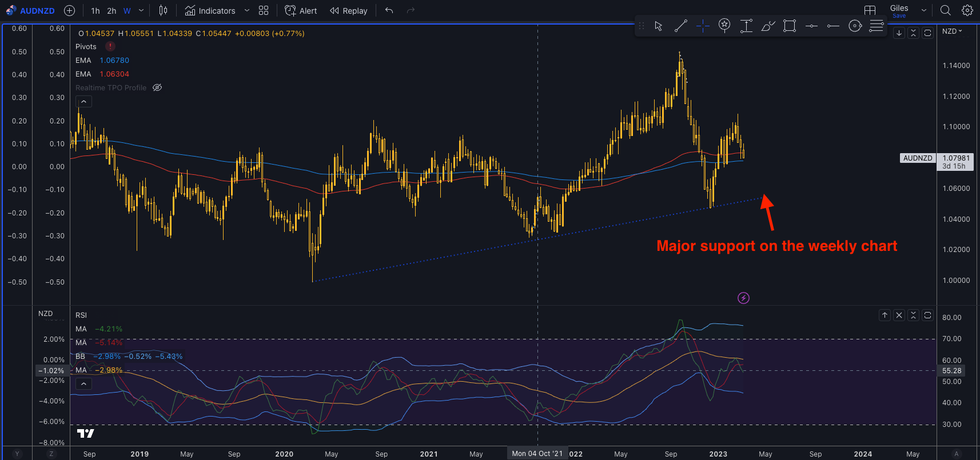Open the Alert creation dialog

301,10
